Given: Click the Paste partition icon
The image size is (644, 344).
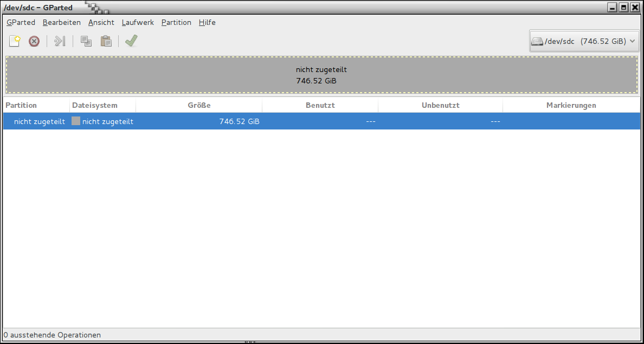Looking at the screenshot, I should click(106, 41).
